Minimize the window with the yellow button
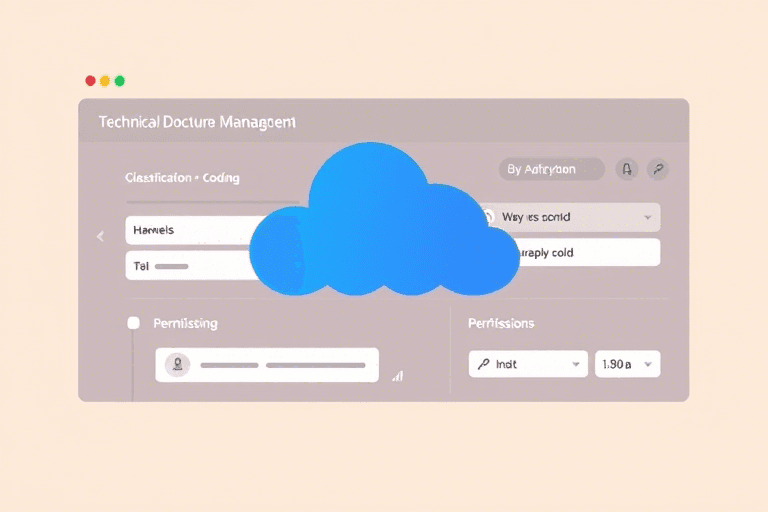This screenshot has height=512, width=768. click(105, 80)
